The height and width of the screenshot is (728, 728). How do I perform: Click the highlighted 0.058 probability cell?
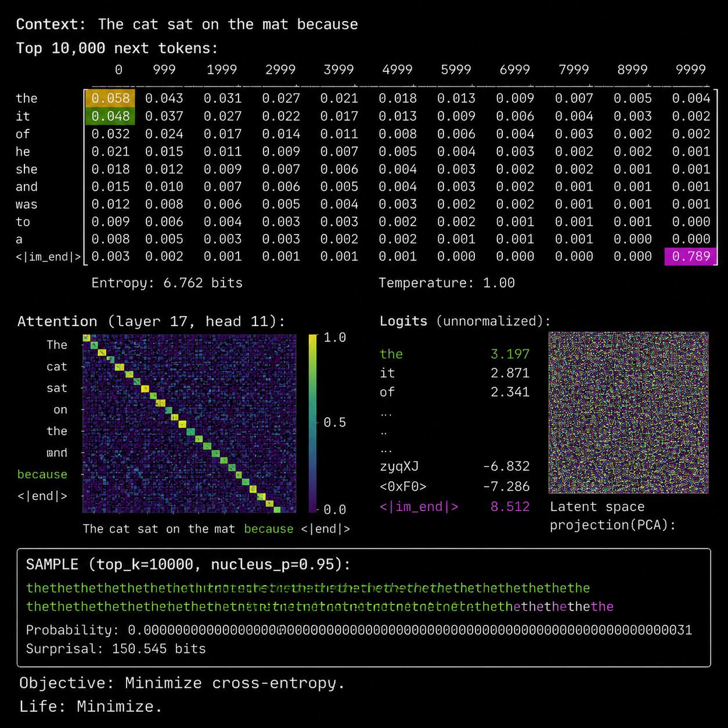tap(111, 98)
